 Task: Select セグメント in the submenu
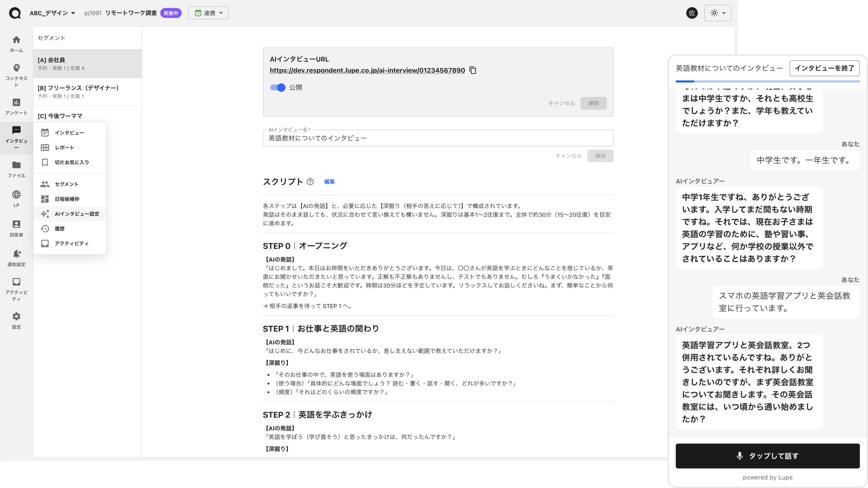pyautogui.click(x=70, y=184)
